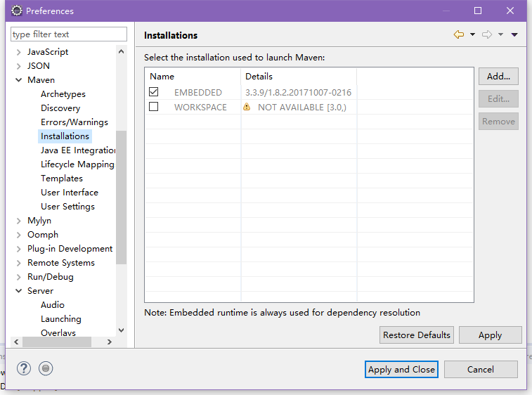Click the Add... button
Image resolution: width=532 pixels, height=395 pixels.
498,77
